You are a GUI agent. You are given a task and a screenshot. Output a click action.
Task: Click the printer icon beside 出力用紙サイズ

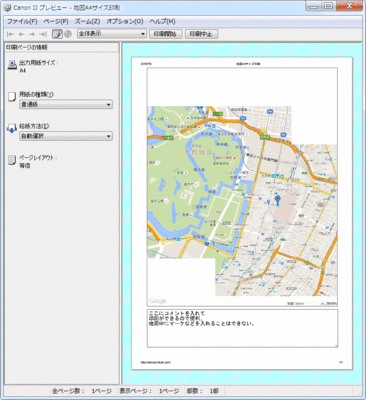tap(12, 65)
